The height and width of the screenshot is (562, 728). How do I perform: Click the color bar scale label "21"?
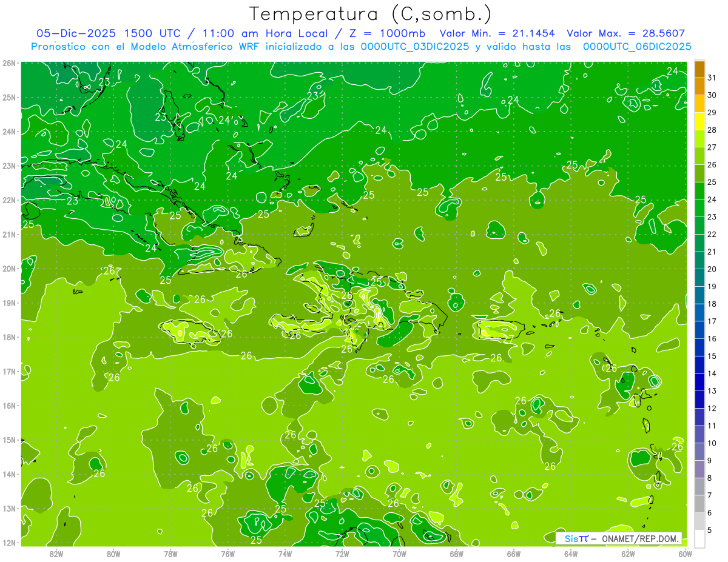pyautogui.click(x=712, y=252)
